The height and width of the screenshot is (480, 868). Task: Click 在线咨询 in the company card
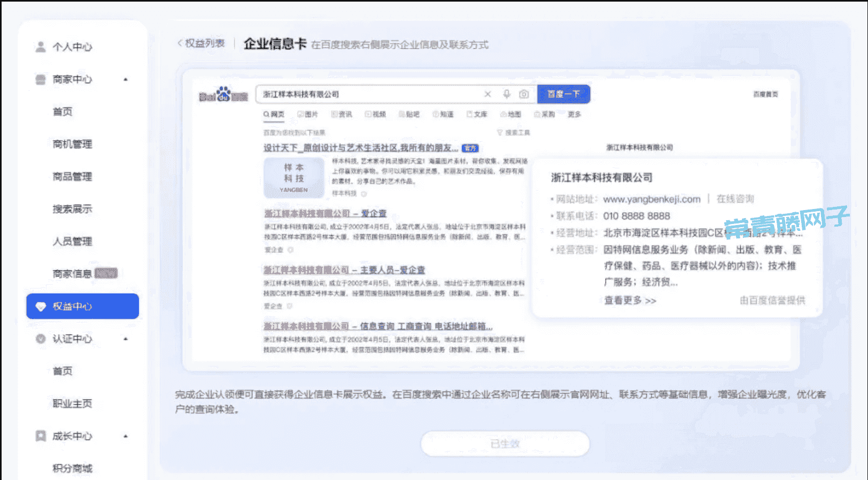click(735, 199)
